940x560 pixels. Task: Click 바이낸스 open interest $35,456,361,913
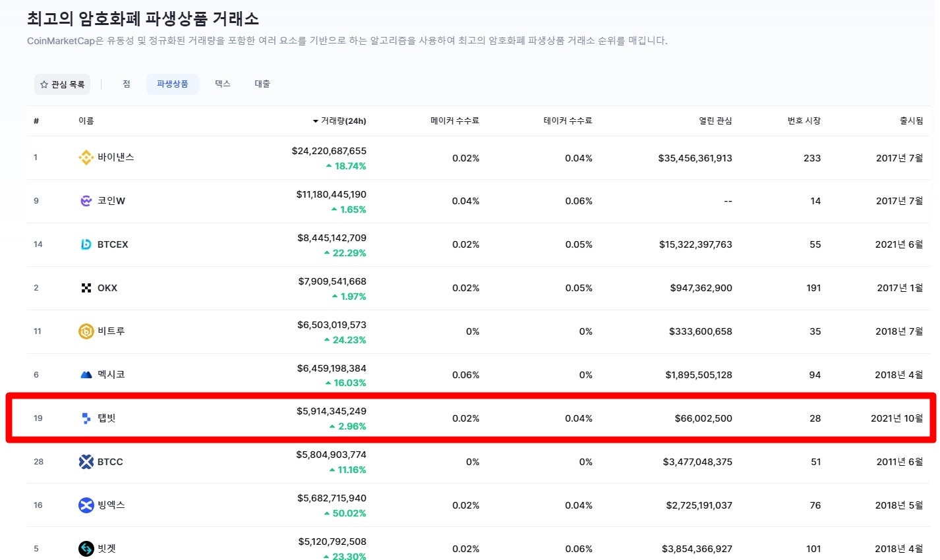[695, 158]
